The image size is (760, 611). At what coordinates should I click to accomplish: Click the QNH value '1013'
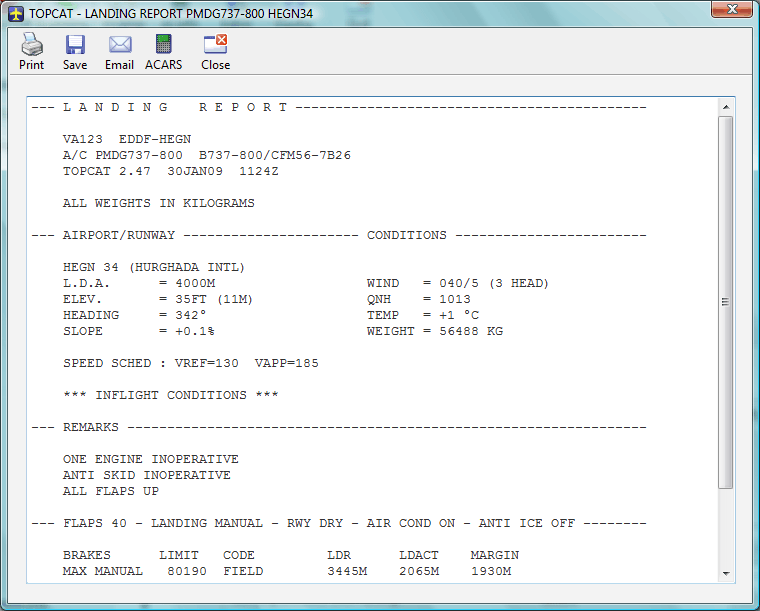coord(455,299)
